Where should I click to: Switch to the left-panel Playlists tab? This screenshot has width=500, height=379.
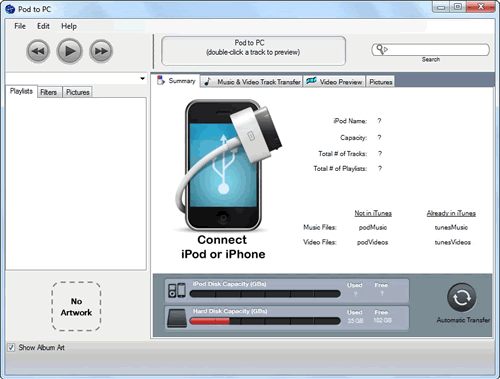(21, 91)
